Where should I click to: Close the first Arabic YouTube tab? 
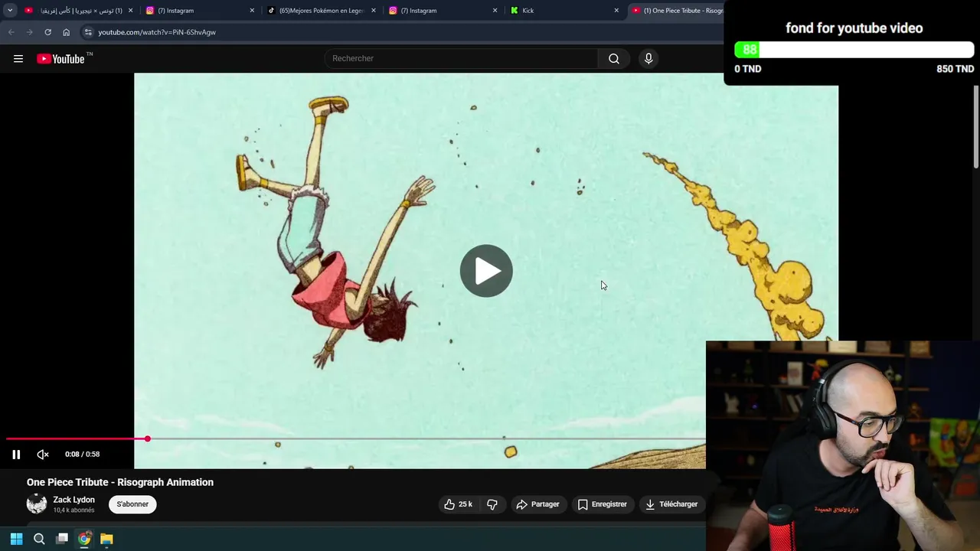[x=131, y=11]
